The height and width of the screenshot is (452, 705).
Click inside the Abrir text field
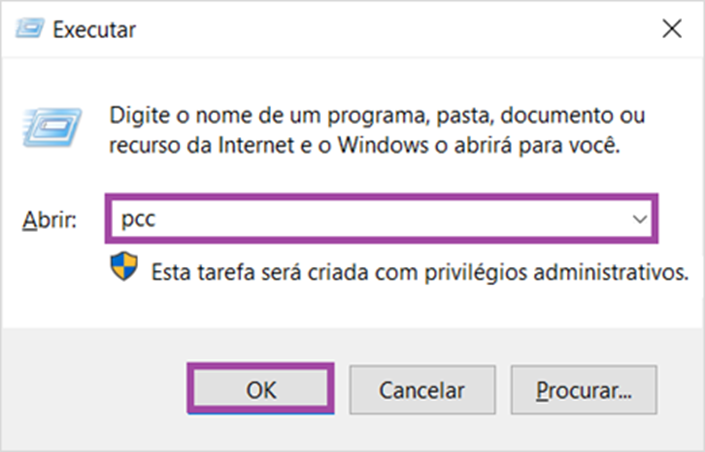click(381, 219)
